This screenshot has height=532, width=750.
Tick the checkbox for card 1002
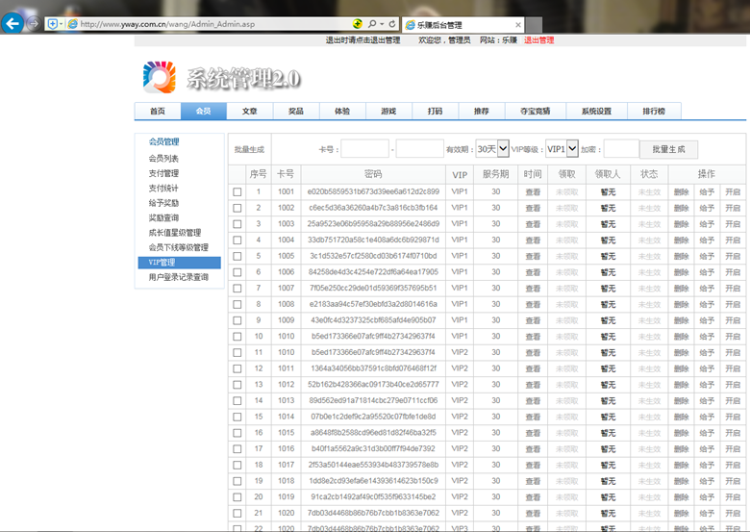coord(237,208)
